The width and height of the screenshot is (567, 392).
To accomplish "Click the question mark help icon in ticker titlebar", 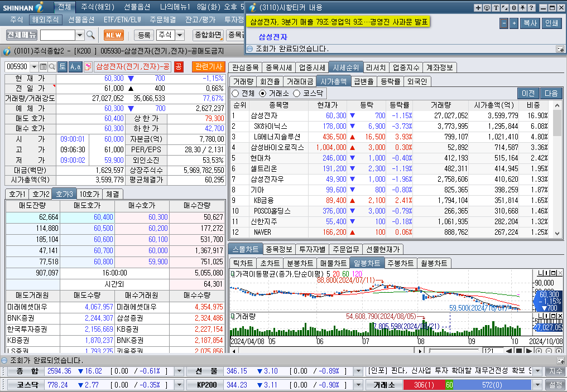I will (531, 8).
